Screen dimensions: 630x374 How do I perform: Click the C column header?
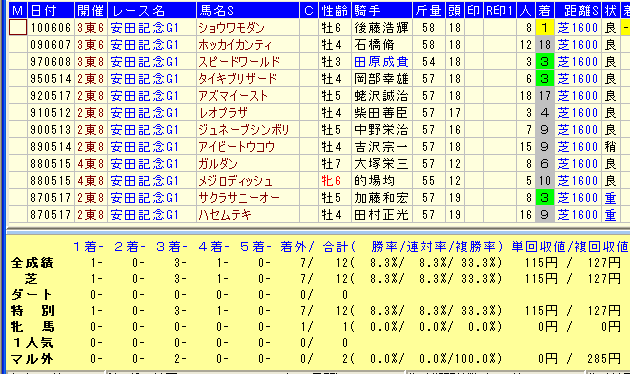309,10
